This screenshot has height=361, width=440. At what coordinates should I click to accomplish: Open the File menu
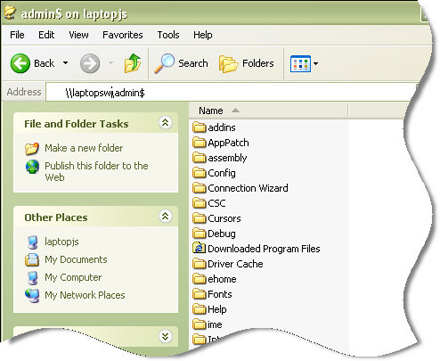pos(17,35)
